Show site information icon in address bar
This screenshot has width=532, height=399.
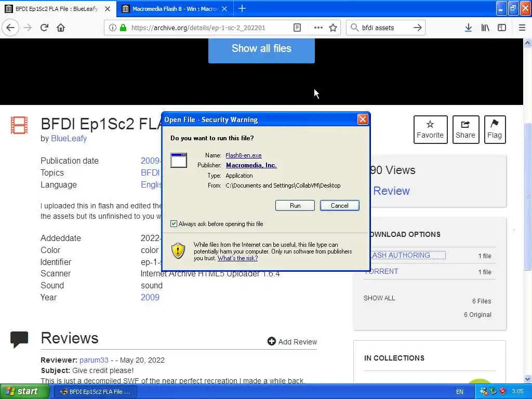click(113, 28)
